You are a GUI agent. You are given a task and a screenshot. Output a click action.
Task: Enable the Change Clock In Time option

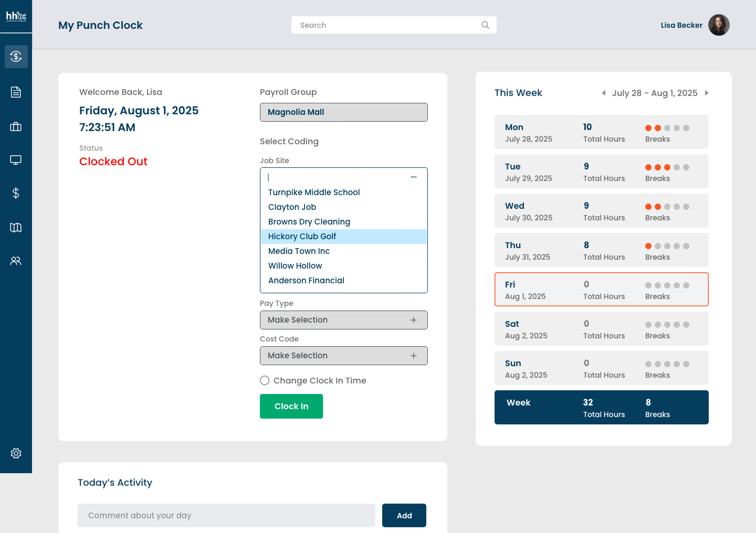[265, 380]
